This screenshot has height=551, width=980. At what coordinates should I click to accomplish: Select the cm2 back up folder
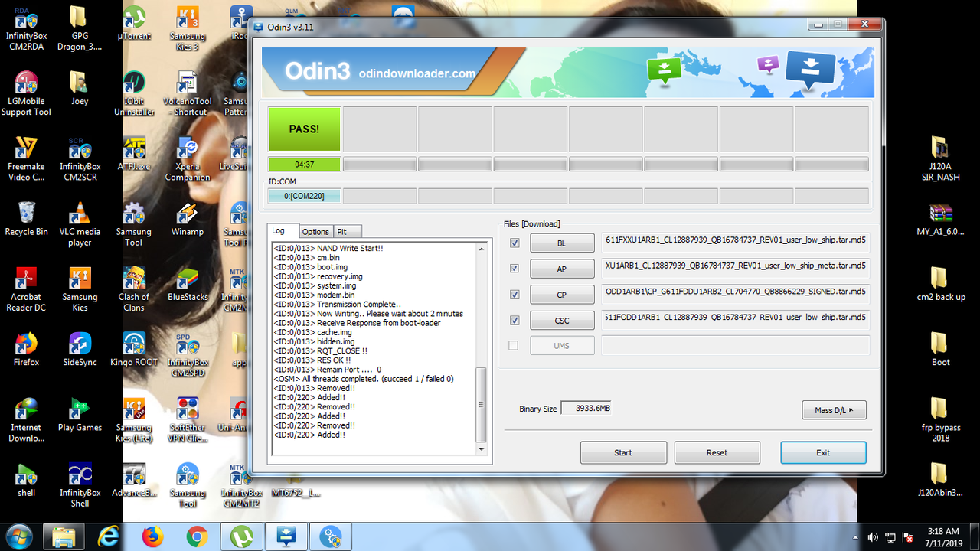pos(940,284)
